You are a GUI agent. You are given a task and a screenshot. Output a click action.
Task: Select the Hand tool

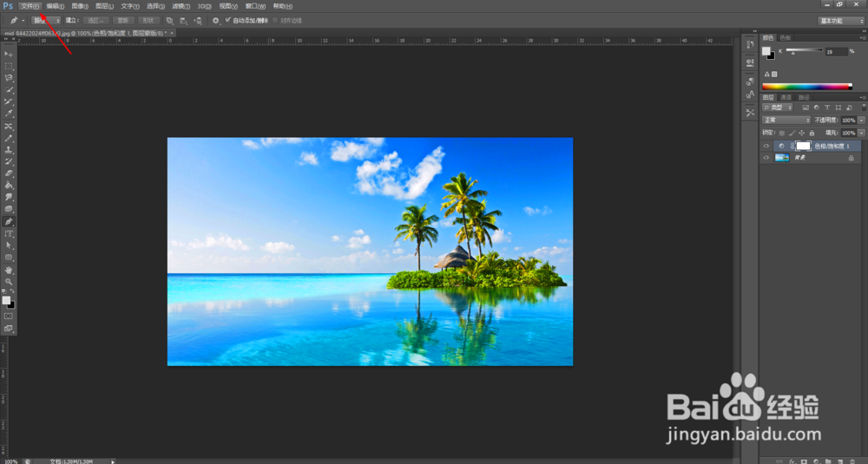[x=9, y=271]
